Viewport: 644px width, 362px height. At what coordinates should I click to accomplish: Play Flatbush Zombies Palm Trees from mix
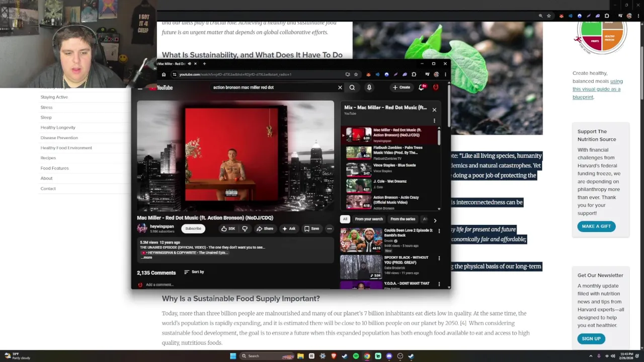point(390,152)
